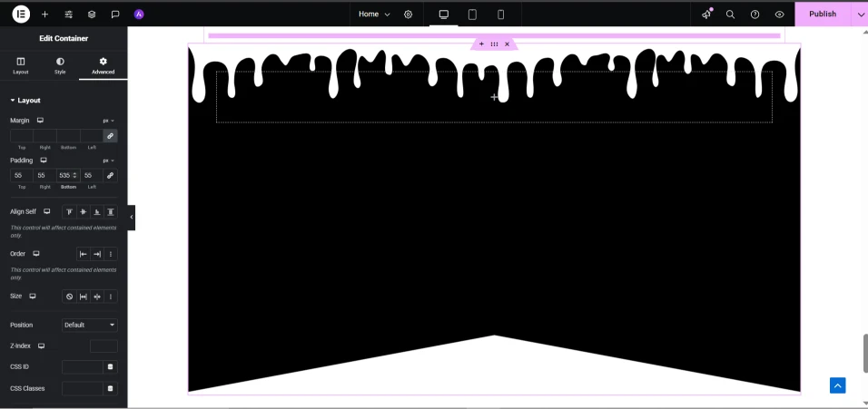
Task: Set Order to end
Action: tap(97, 254)
